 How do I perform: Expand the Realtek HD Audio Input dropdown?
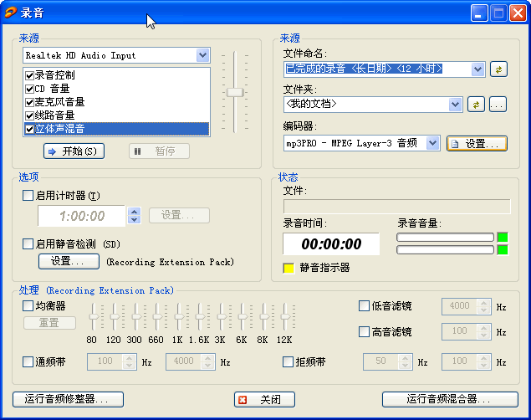tap(202, 55)
